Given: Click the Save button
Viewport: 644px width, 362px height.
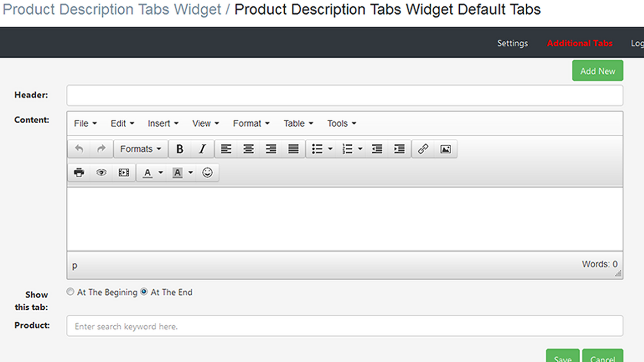Looking at the screenshot, I should (562, 355).
